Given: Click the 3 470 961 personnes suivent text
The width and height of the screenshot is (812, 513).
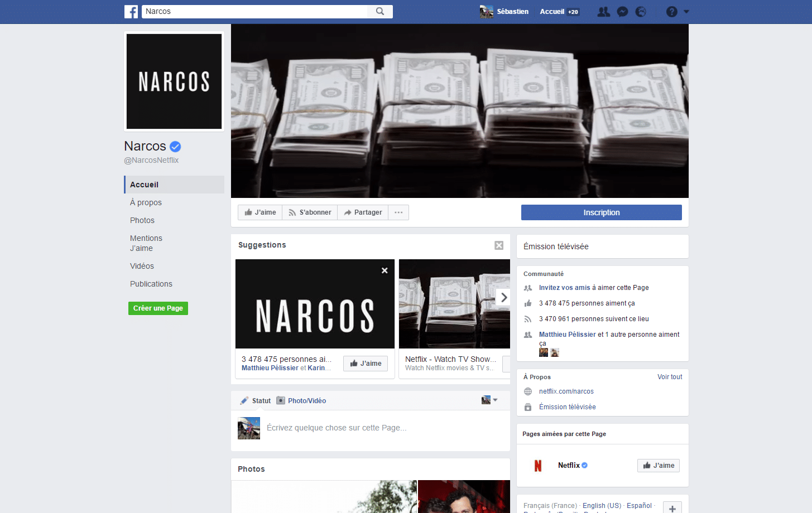Looking at the screenshot, I should tap(594, 319).
